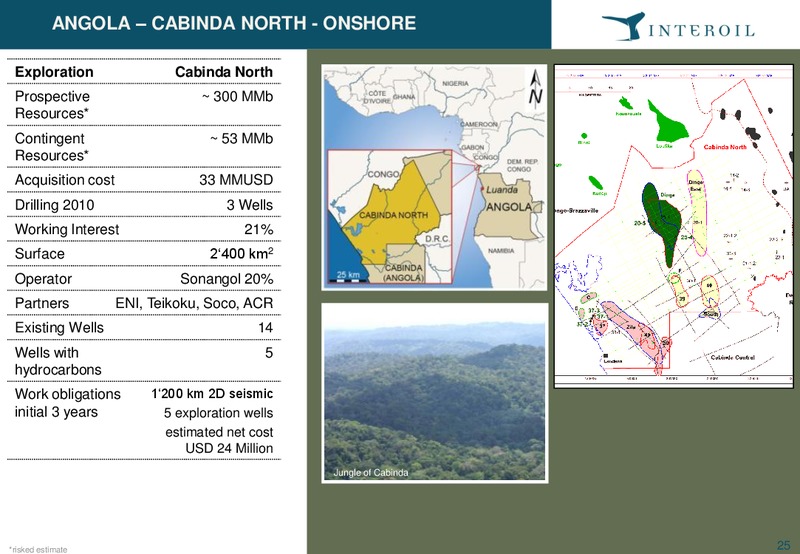Viewport: 800px width, 554px height.
Task: Click the 'NIGERIA' map label
Action: [455, 84]
